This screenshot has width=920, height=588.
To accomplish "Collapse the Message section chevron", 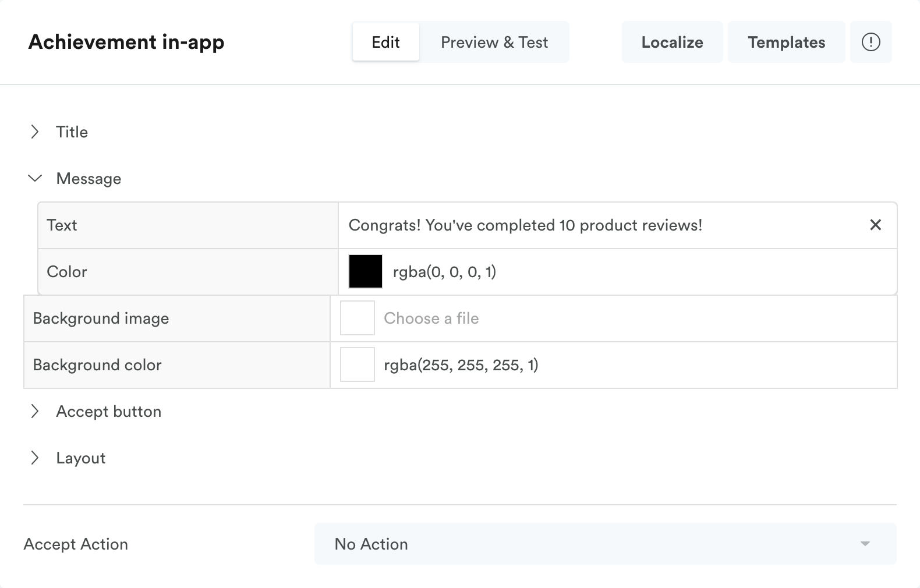I will [x=35, y=179].
